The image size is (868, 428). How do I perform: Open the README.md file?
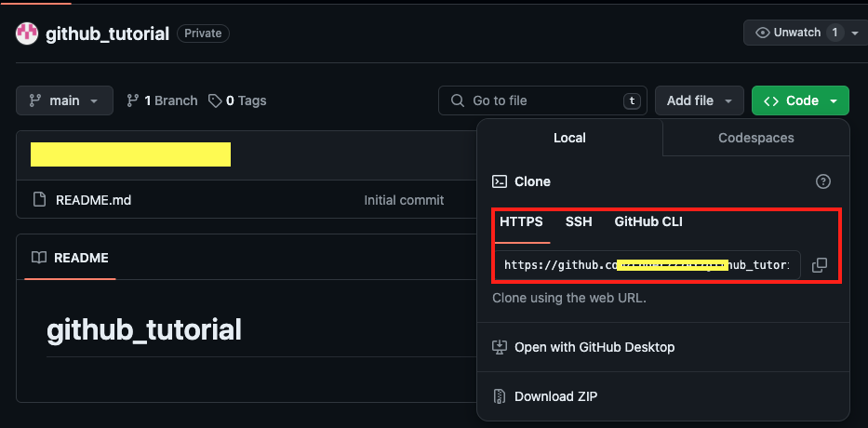click(x=94, y=200)
